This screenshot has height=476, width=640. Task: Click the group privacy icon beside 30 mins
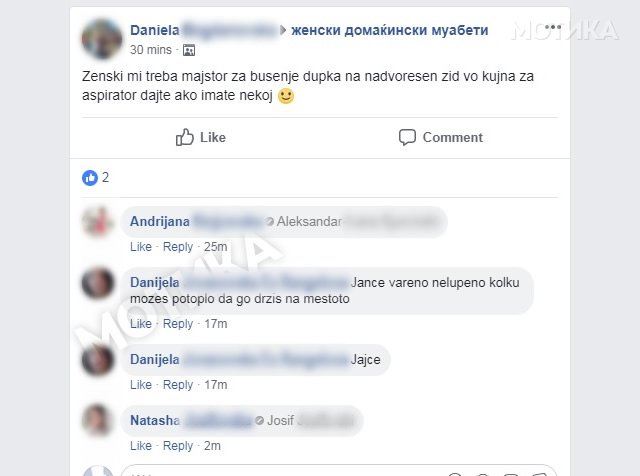[x=189, y=50]
